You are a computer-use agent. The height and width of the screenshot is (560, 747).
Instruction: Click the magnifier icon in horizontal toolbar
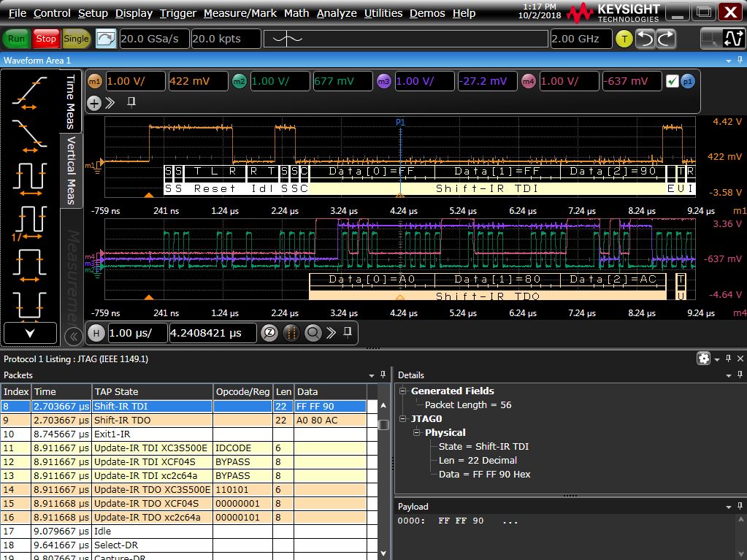coord(313,333)
